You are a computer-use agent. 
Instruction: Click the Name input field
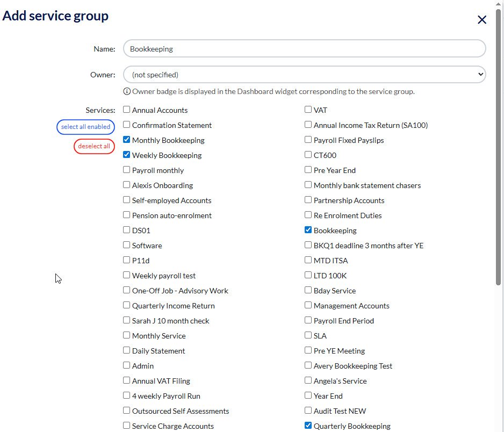click(x=304, y=49)
